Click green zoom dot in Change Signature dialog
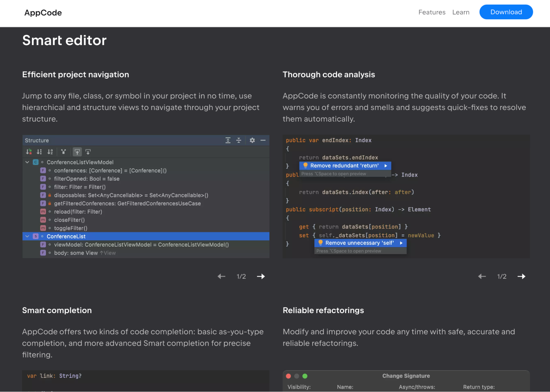550x392 pixels. 305,376
